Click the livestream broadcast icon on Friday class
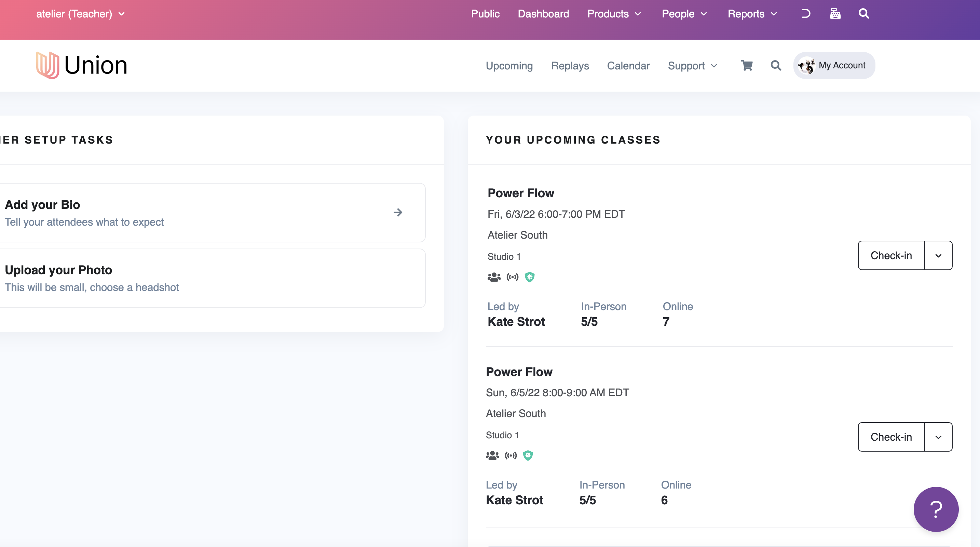 point(512,277)
